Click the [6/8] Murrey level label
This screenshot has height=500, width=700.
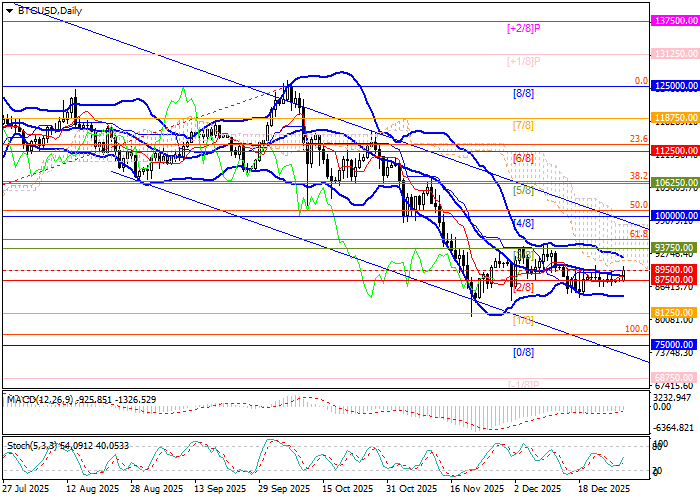523,158
